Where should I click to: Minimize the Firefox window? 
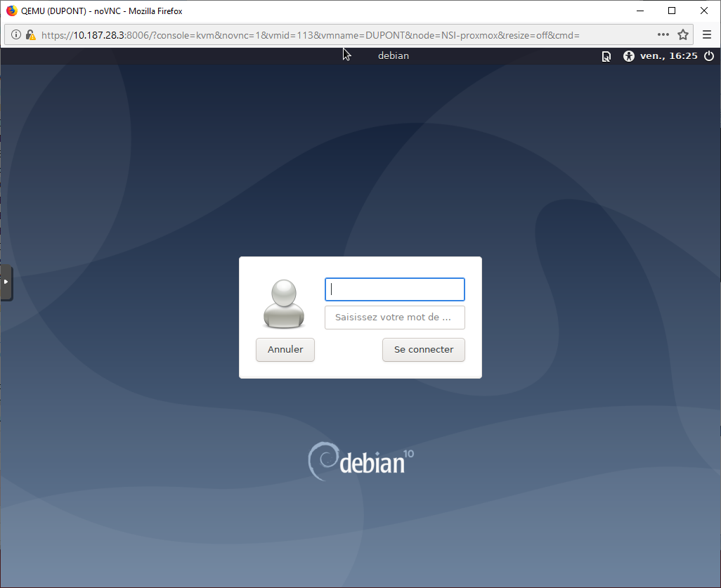click(x=640, y=11)
